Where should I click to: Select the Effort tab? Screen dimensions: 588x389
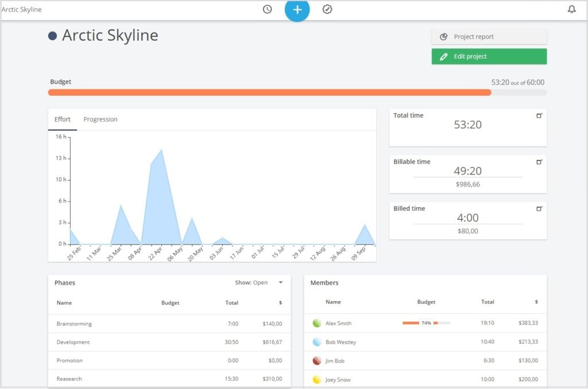click(62, 119)
